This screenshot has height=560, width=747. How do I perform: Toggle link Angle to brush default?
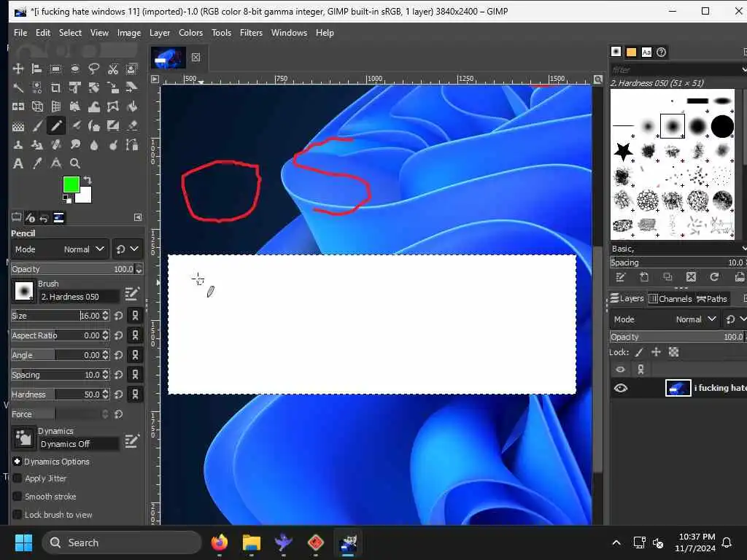pyautogui.click(x=135, y=355)
